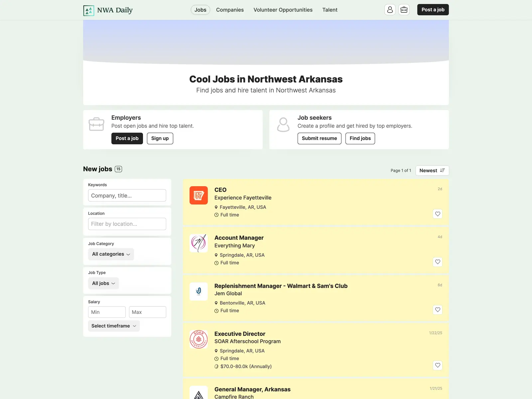
Task: Click the salary Min field
Action: [107, 312]
